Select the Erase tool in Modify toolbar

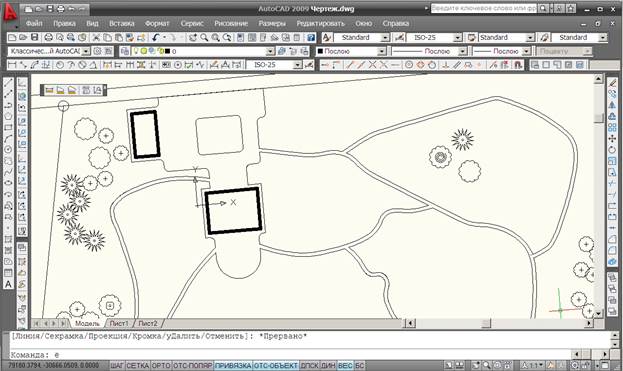(x=612, y=83)
